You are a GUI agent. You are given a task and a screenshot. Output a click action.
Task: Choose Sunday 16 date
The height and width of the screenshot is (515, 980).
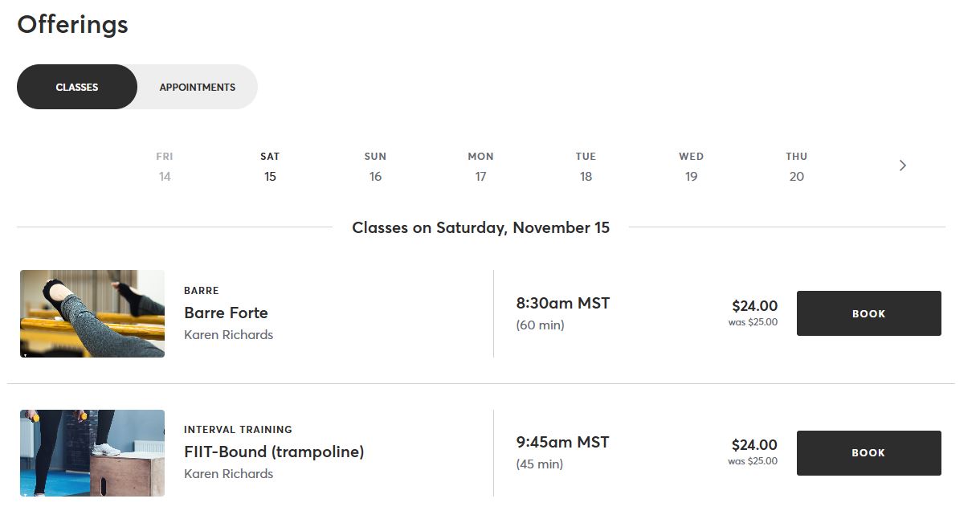(375, 166)
